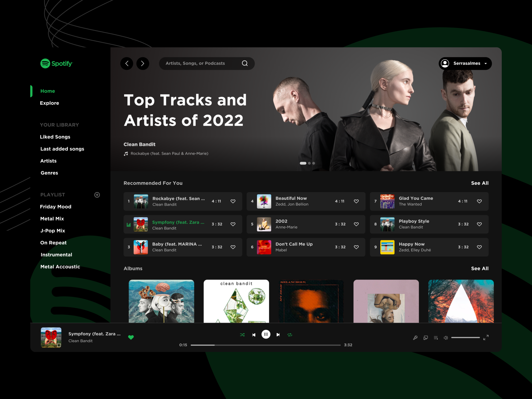Open Artists in your library
Viewport: 532px width, 399px height.
coord(48,161)
